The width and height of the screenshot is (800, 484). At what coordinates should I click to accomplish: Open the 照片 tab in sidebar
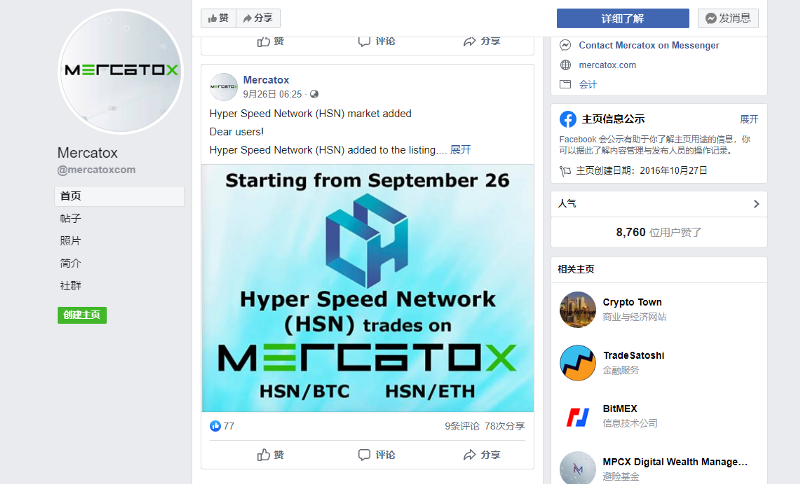tap(70, 241)
